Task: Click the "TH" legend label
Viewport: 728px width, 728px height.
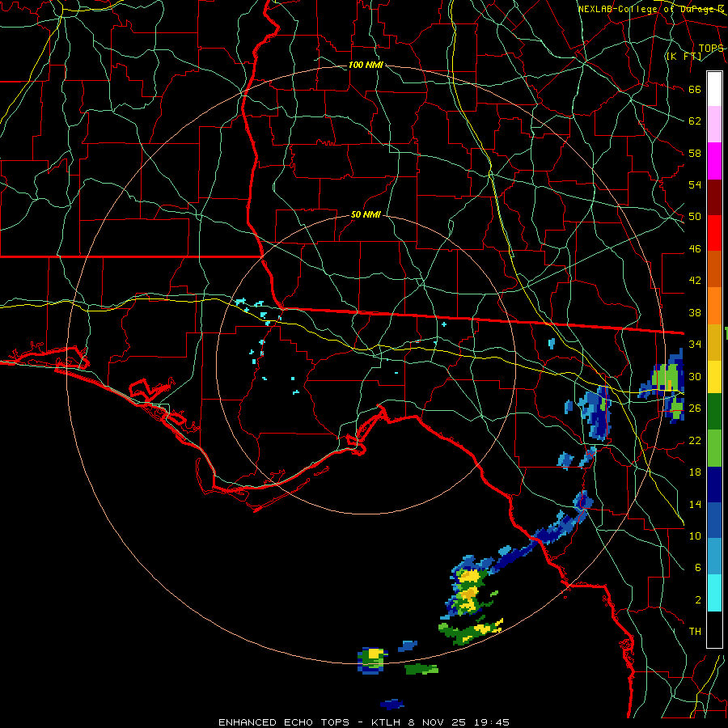Action: pos(695,632)
